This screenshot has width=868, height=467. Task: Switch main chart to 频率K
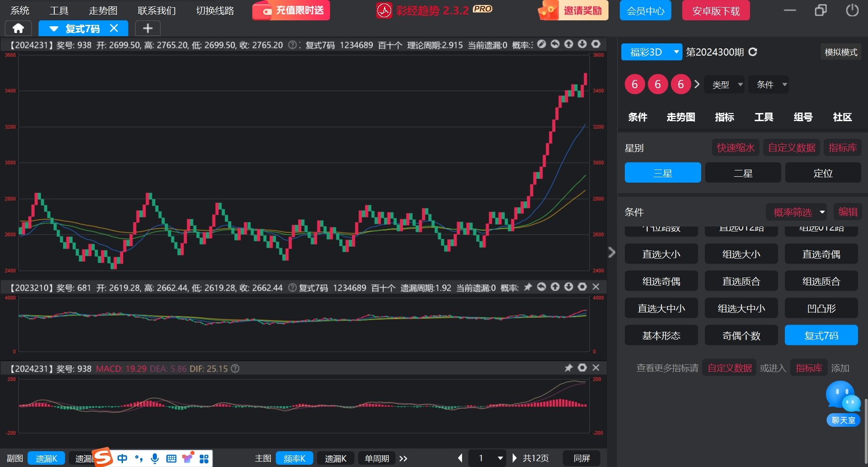point(294,458)
